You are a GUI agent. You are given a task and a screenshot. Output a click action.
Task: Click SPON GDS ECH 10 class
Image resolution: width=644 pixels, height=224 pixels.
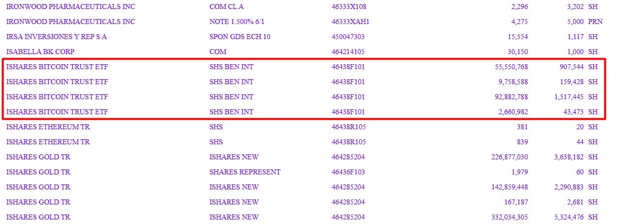click(240, 37)
